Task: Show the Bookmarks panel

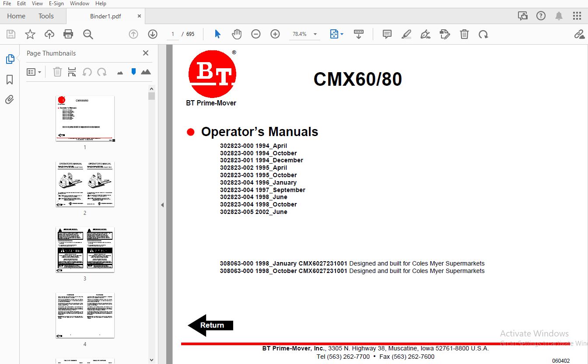Action: (x=10, y=79)
